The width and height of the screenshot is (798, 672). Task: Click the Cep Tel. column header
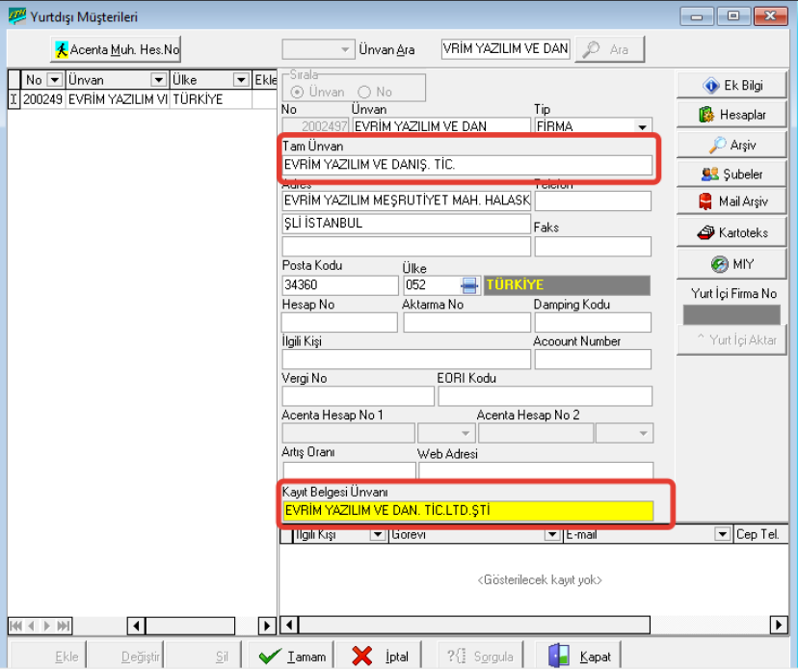tap(760, 534)
